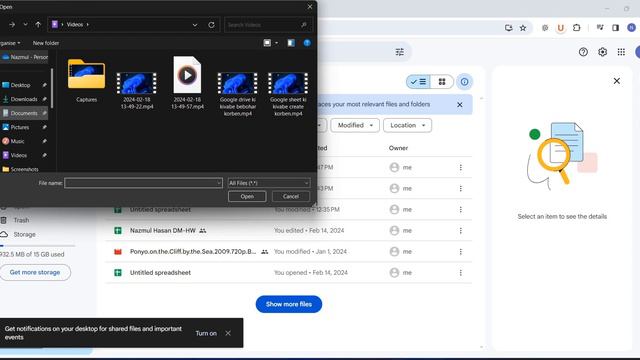
Task: Dismiss the relevant files banner
Action: pyautogui.click(x=460, y=104)
